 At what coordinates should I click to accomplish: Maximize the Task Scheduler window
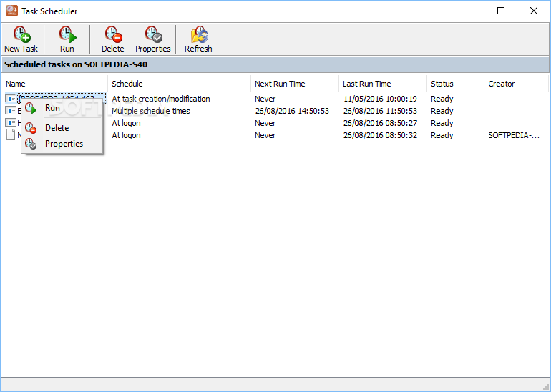click(501, 11)
